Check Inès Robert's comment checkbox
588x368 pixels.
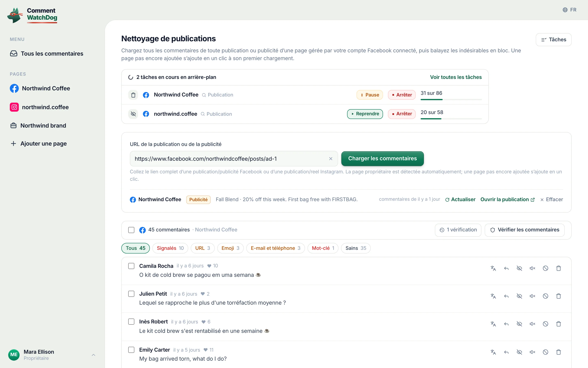point(131,322)
